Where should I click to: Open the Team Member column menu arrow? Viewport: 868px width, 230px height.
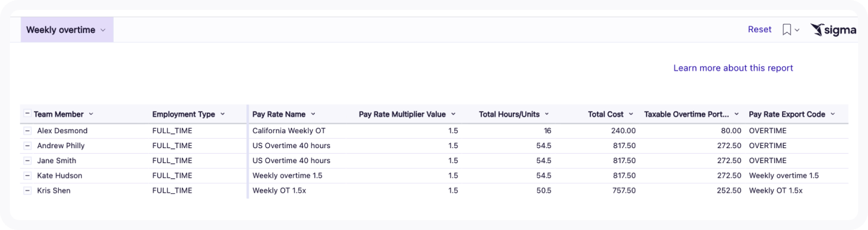click(91, 114)
